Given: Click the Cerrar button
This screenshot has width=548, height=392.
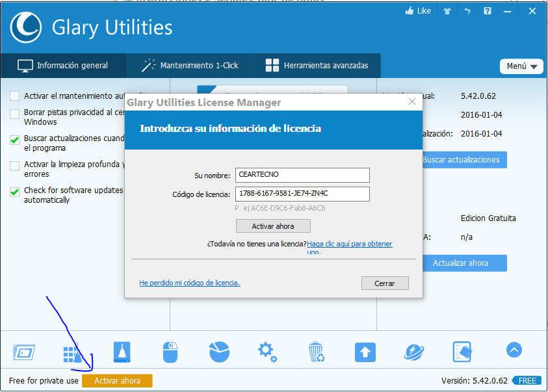Looking at the screenshot, I should [385, 283].
